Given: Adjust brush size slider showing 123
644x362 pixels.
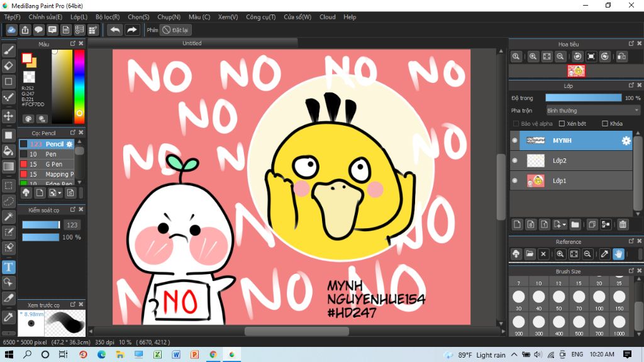Looking at the screenshot, I should [41, 224].
